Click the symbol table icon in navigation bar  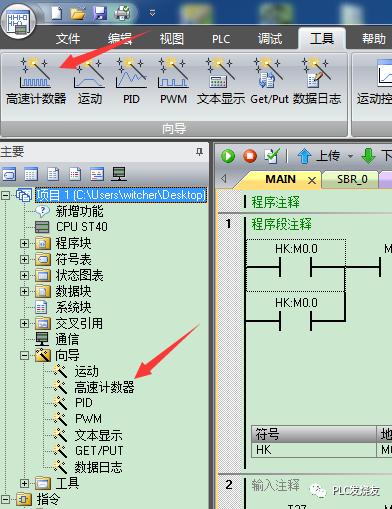[31, 174]
